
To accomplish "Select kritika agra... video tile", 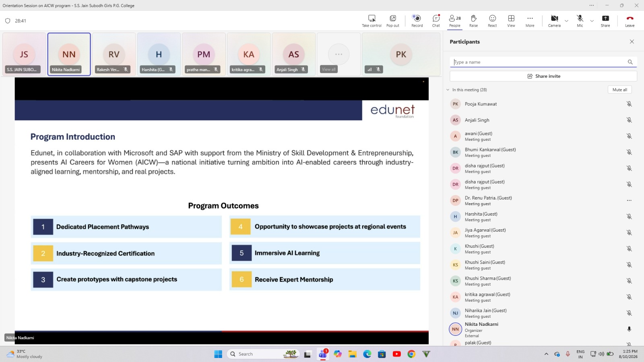I will (x=249, y=54).
